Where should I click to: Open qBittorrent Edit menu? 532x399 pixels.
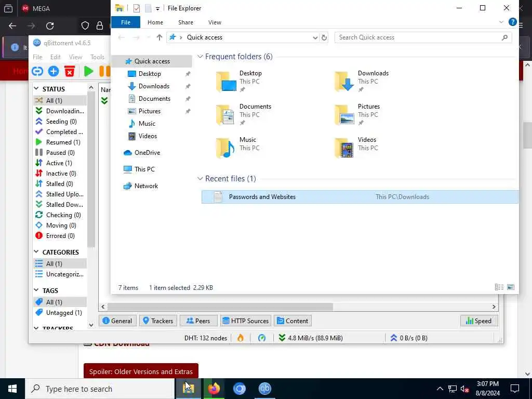(x=55, y=57)
